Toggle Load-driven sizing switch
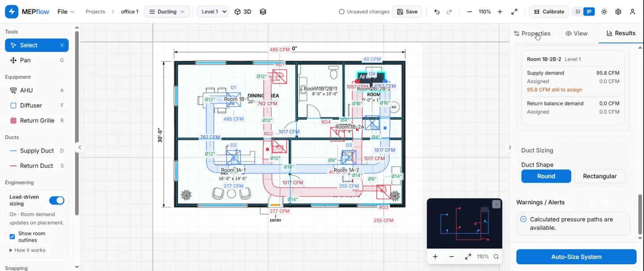Viewport: 644px width, 271px height. [x=57, y=200]
